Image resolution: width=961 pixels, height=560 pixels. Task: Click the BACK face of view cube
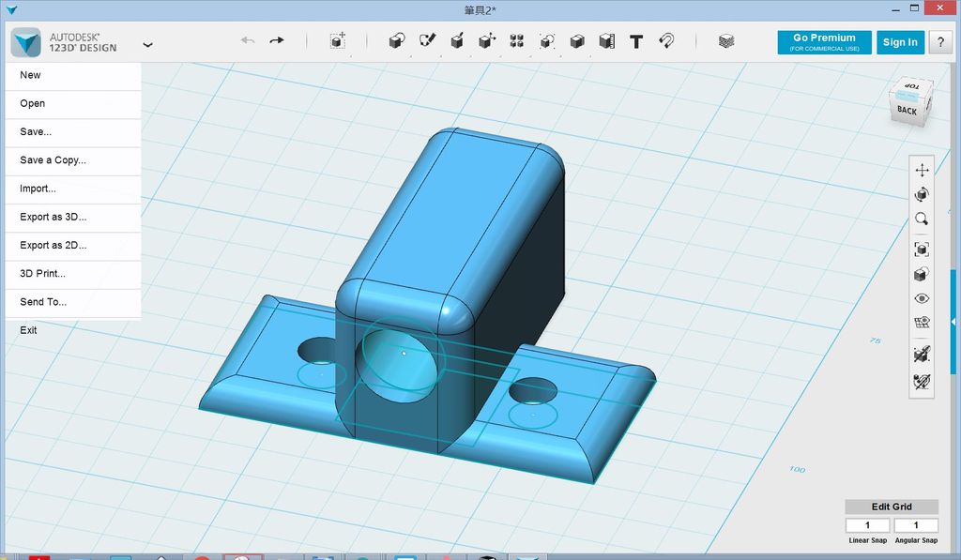click(x=908, y=111)
